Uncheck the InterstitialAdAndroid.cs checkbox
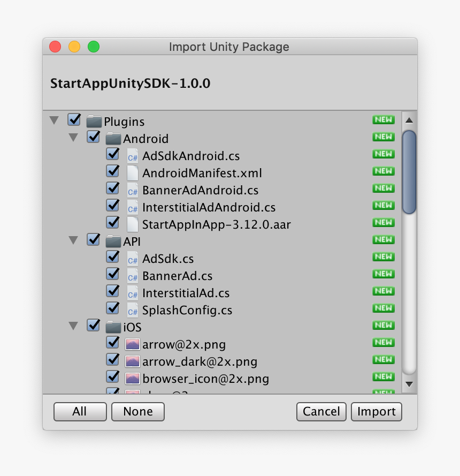This screenshot has height=476, width=460. [x=112, y=205]
